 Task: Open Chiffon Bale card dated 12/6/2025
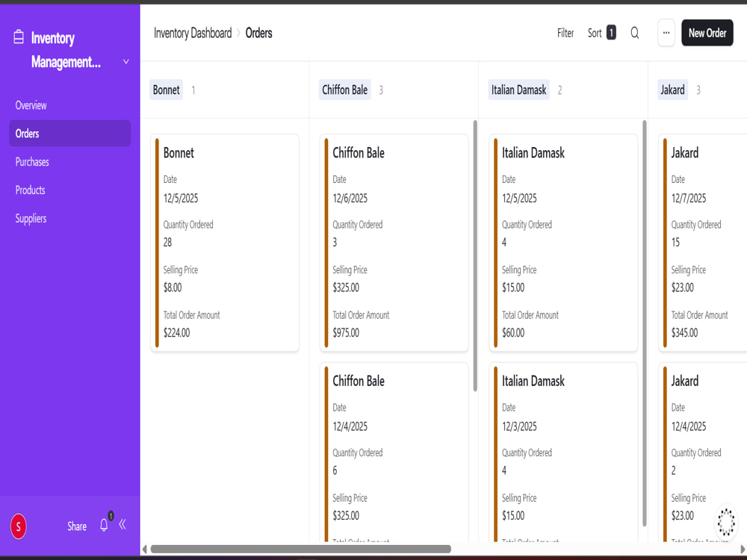pyautogui.click(x=394, y=243)
